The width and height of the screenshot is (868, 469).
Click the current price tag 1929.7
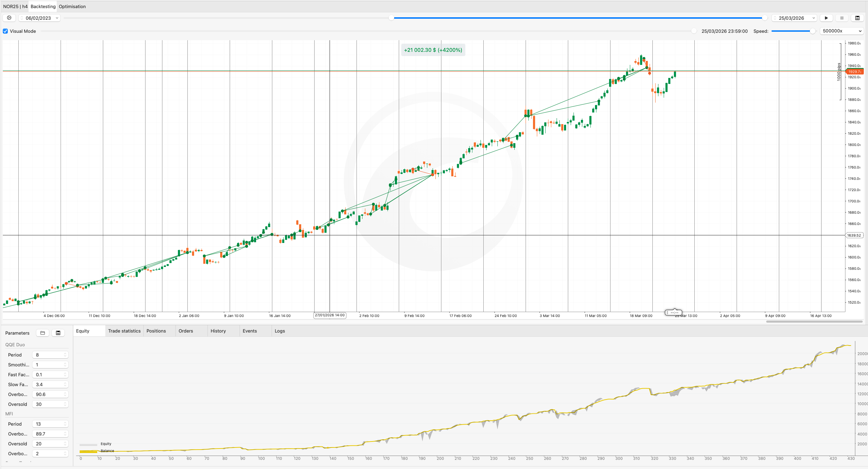855,72
